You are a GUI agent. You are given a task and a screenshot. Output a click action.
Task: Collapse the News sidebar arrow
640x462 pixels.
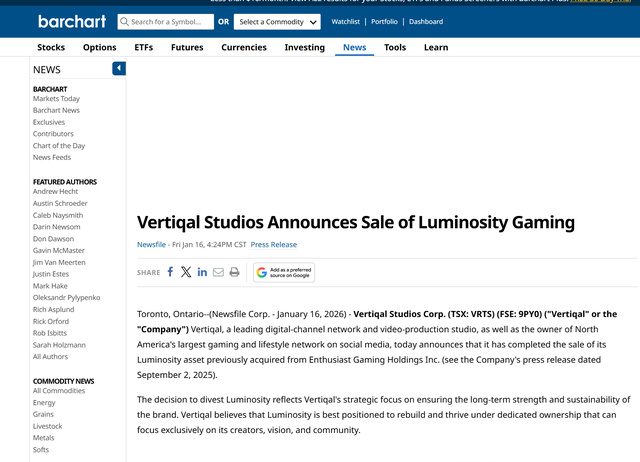tap(119, 68)
